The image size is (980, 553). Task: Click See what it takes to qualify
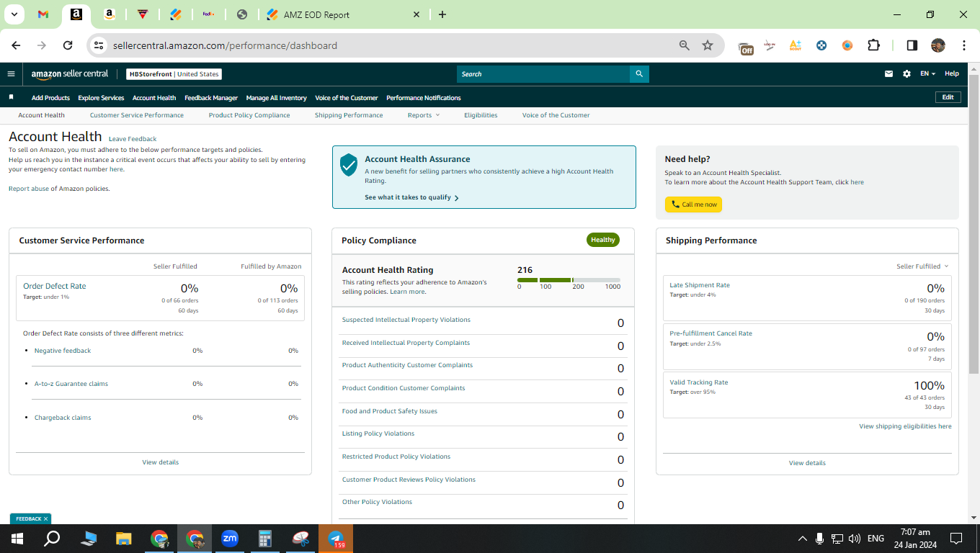pyautogui.click(x=411, y=197)
